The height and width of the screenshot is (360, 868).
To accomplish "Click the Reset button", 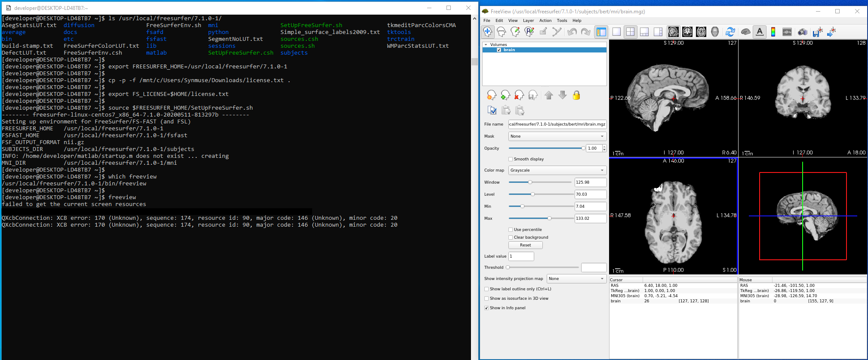I will click(525, 245).
